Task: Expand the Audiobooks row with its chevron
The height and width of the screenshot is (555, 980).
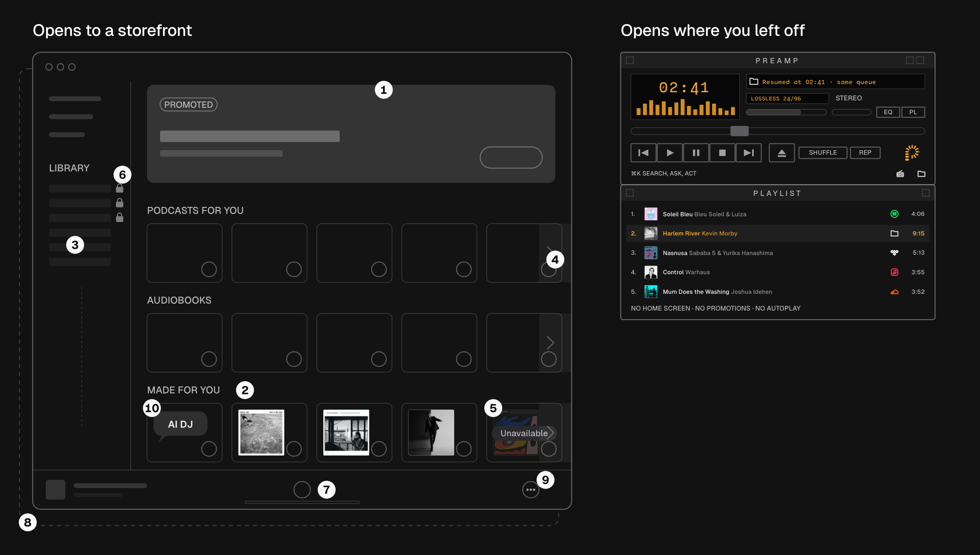Action: (x=550, y=342)
